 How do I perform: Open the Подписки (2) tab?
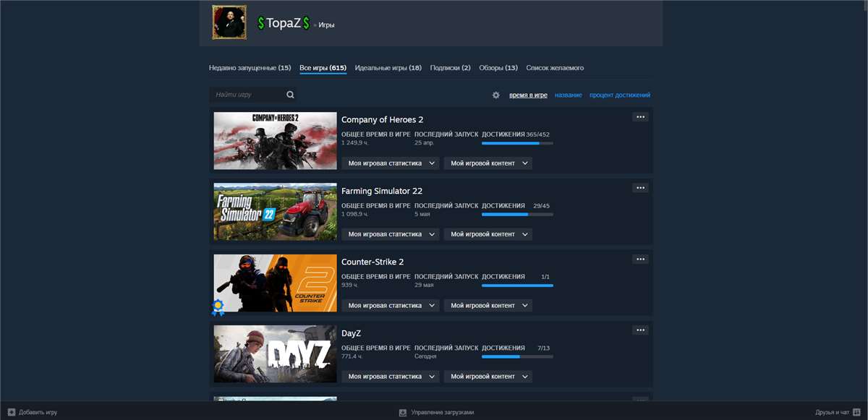coord(451,68)
